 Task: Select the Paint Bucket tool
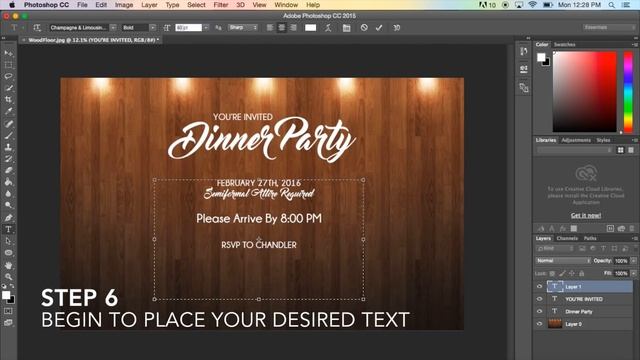tap(8, 182)
